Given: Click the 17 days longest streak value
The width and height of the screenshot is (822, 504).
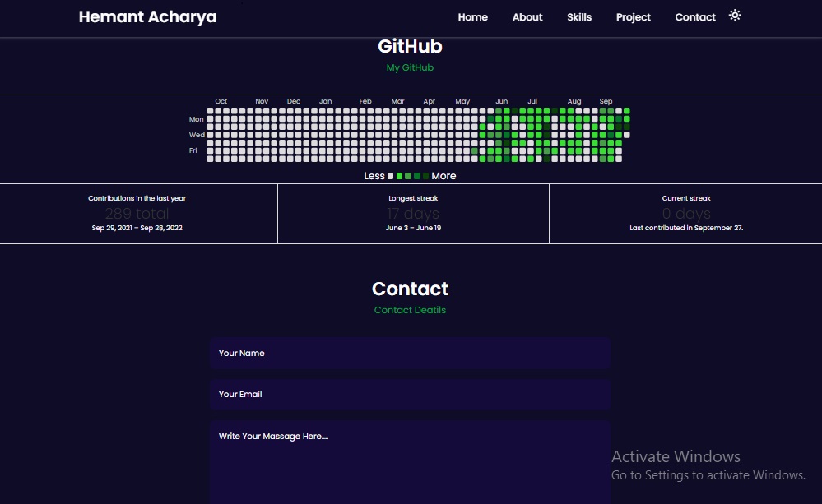Looking at the screenshot, I should (x=413, y=213).
